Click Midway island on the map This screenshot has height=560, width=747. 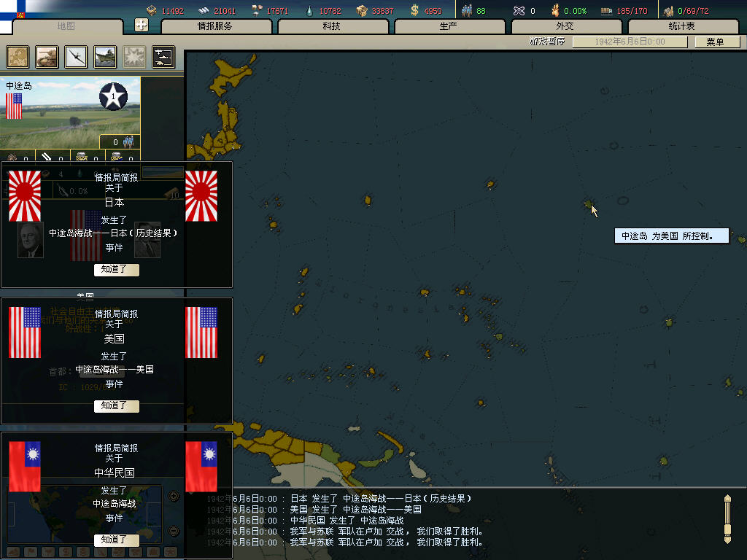(589, 204)
